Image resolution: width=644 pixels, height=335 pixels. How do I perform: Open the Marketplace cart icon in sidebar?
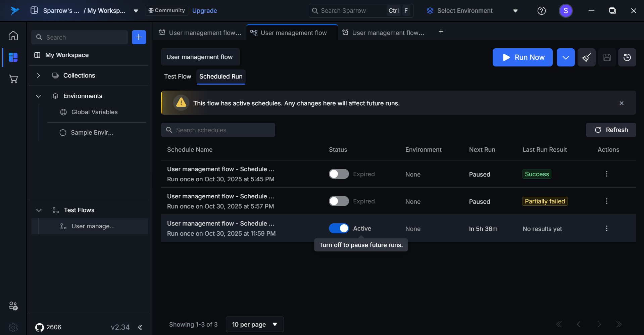pyautogui.click(x=13, y=79)
